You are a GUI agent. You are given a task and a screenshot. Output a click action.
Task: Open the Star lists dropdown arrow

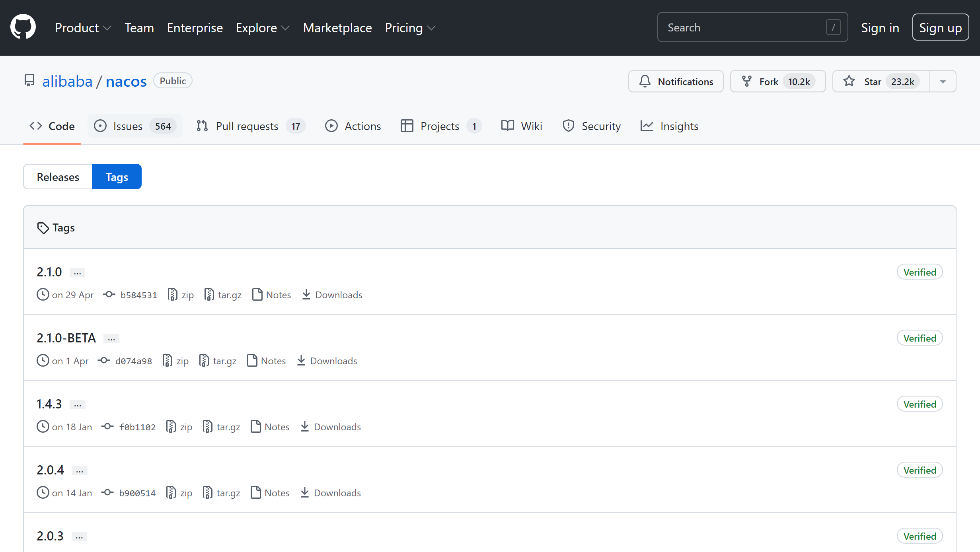(x=943, y=82)
